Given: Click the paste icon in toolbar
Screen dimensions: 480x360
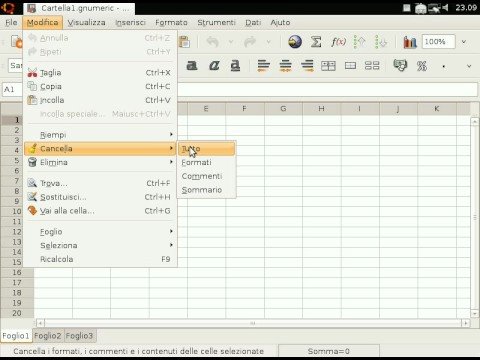Looking at the screenshot, I should pos(184,42).
